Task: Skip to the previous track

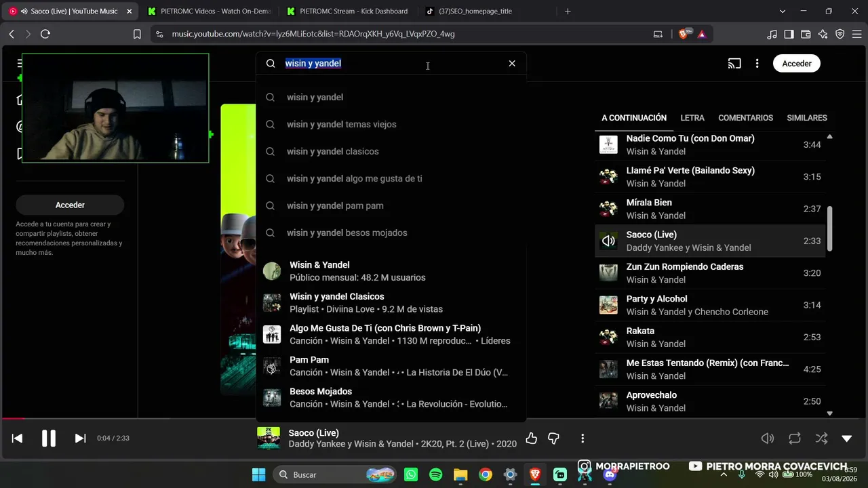Action: click(17, 439)
